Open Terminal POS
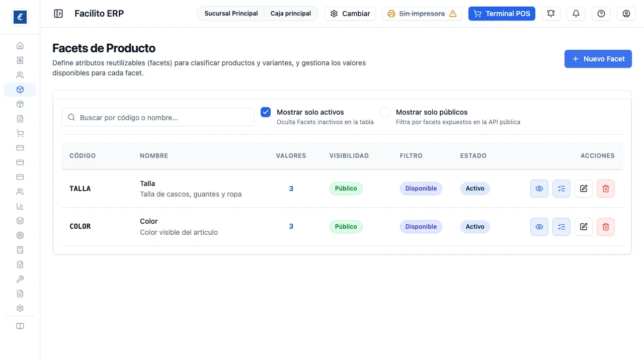Screen dimensions: 644x362 pyautogui.click(x=502, y=14)
